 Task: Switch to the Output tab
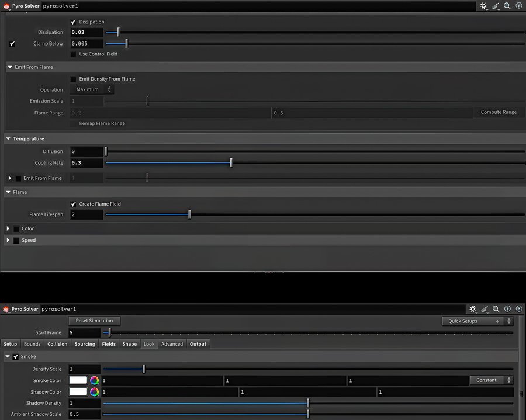click(x=198, y=344)
